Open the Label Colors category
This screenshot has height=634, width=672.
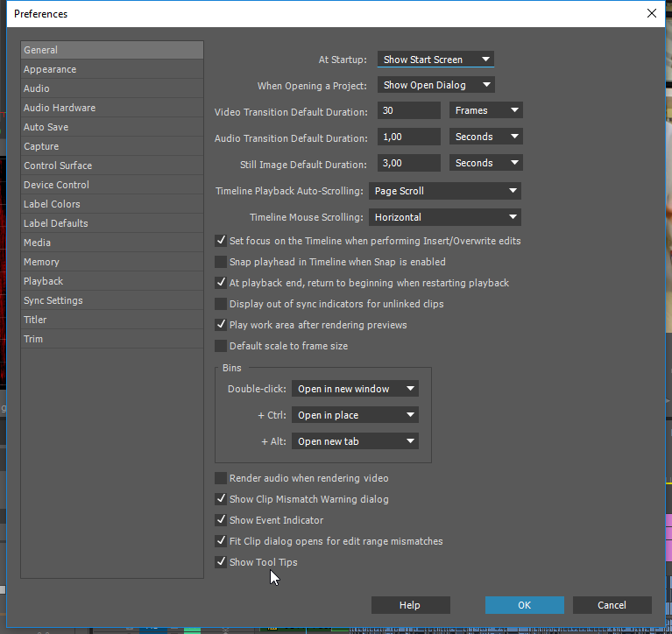(x=112, y=204)
